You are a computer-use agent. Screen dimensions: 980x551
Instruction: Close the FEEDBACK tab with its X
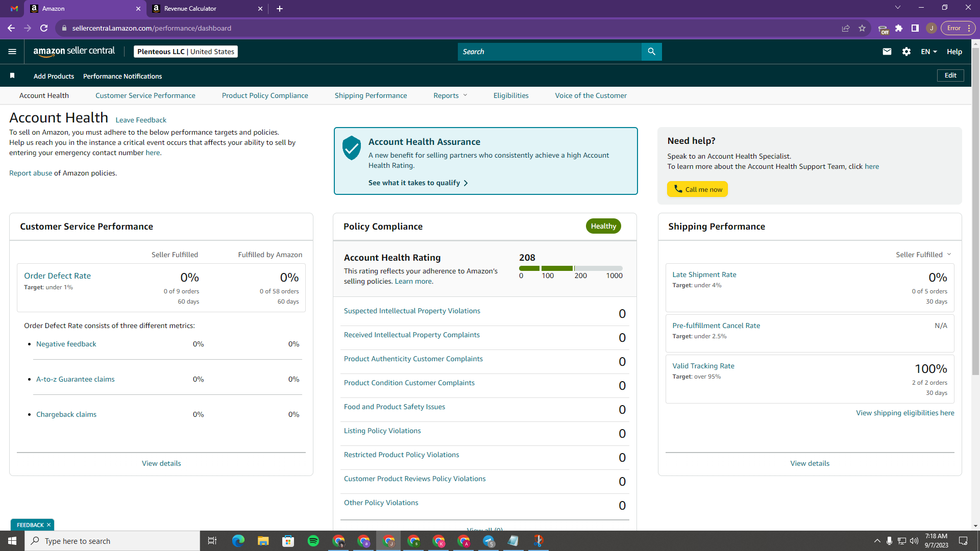[49, 525]
